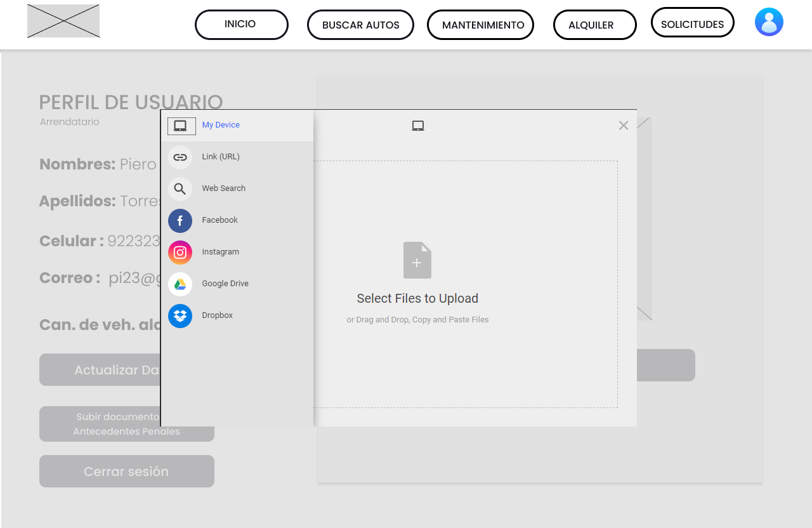Image resolution: width=812 pixels, height=528 pixels.
Task: Click the Can. de veh. label
Action: click(x=100, y=325)
